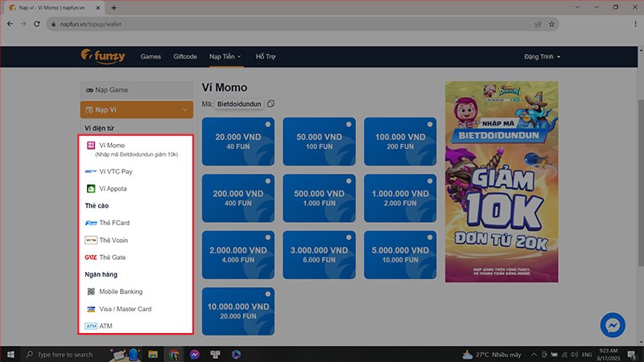Choose the Mobile Banking label
The image size is (644, 362).
pyautogui.click(x=121, y=291)
